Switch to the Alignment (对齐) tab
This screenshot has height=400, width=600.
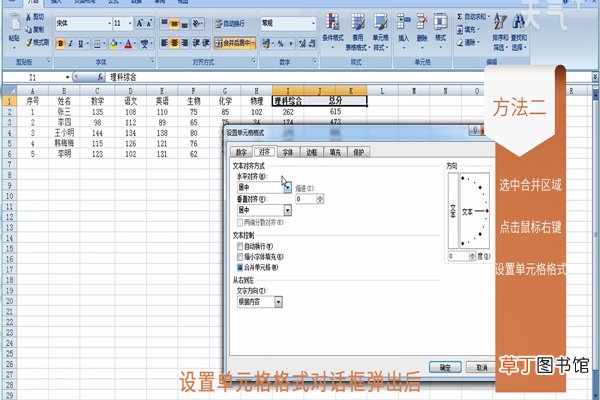pyautogui.click(x=264, y=152)
